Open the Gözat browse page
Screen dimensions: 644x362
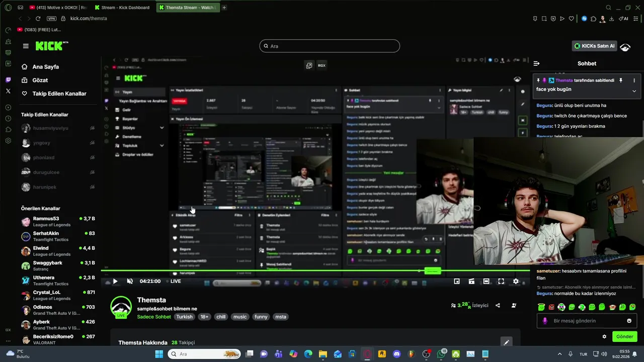(x=40, y=80)
